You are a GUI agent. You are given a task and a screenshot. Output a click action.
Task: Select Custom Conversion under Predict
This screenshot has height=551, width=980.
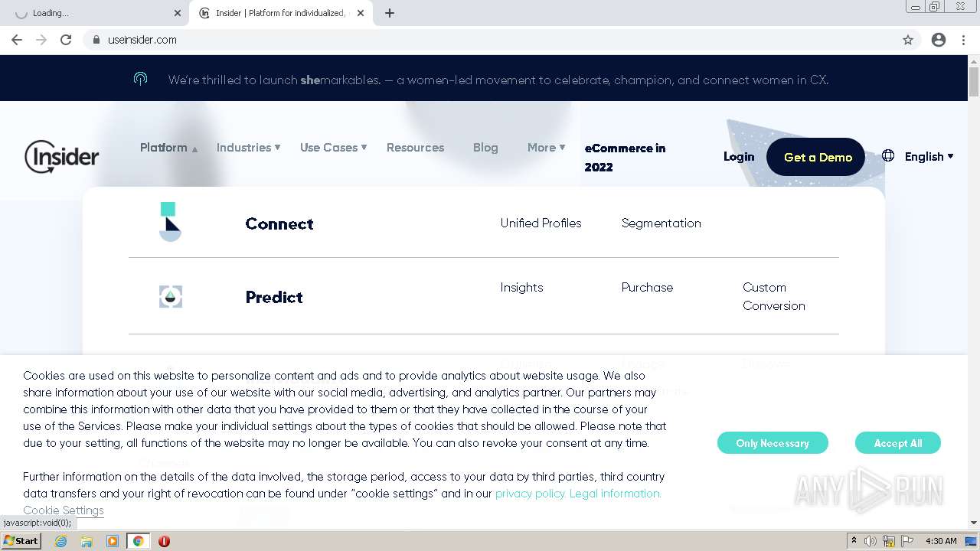point(774,296)
